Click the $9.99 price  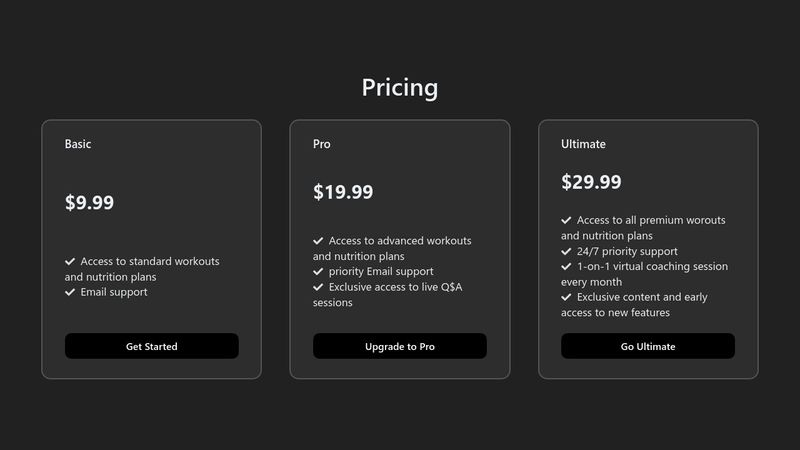[x=89, y=203]
